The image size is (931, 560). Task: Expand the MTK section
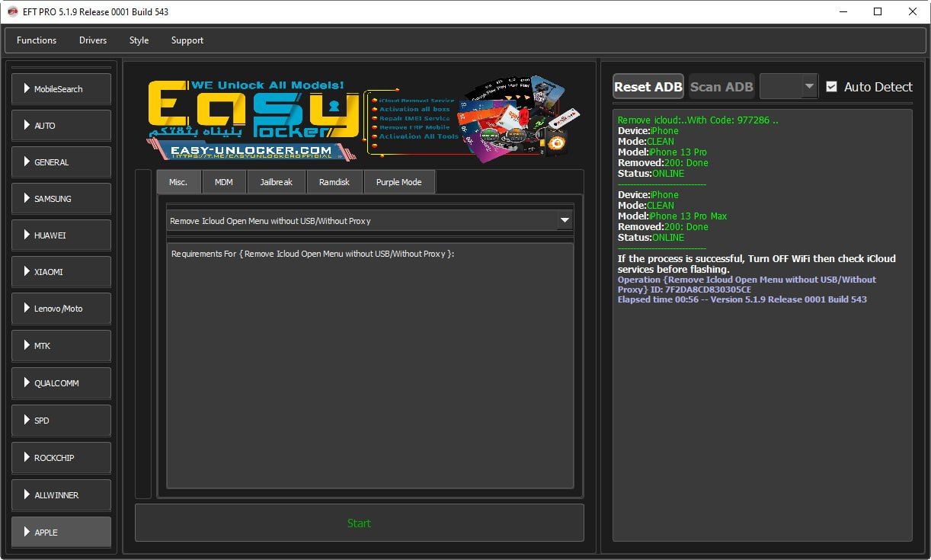[61, 346]
